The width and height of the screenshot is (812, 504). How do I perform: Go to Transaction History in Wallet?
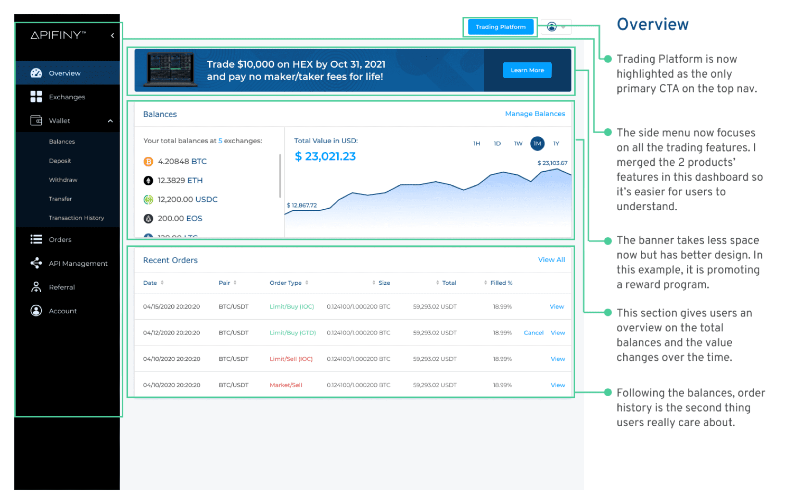point(76,218)
